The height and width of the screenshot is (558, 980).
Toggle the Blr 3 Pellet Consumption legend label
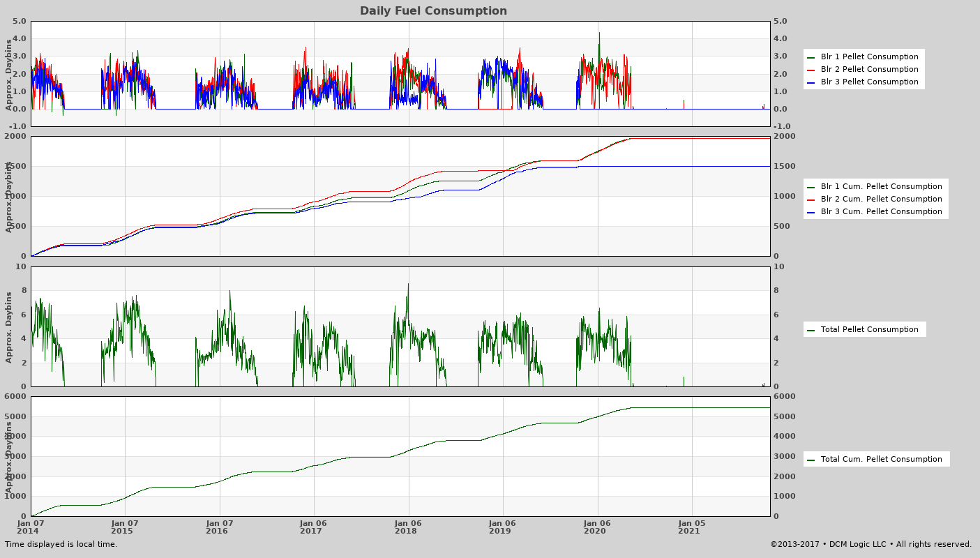pyautogui.click(x=869, y=82)
